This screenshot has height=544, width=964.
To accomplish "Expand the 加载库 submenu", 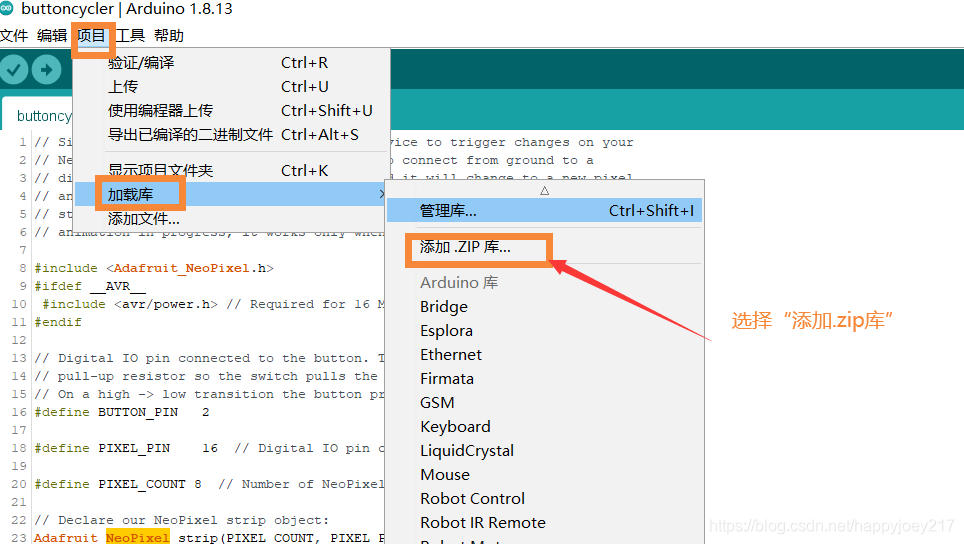I will 231,194.
